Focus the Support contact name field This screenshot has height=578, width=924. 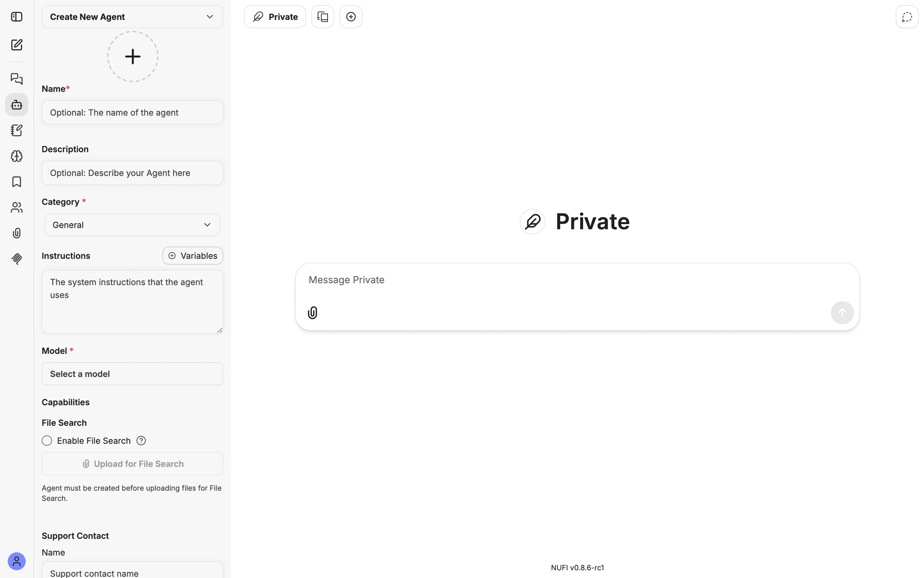(x=132, y=570)
